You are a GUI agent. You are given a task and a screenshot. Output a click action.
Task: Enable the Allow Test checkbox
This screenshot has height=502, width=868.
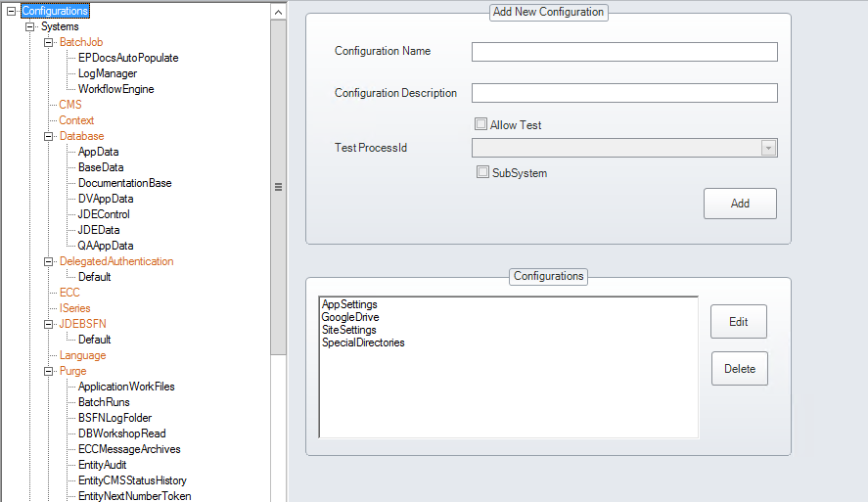(x=481, y=124)
